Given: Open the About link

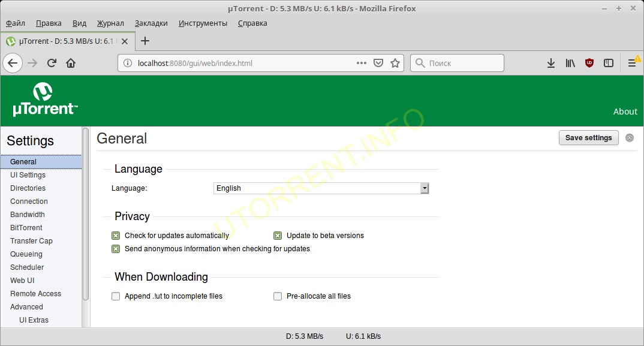Looking at the screenshot, I should [625, 112].
